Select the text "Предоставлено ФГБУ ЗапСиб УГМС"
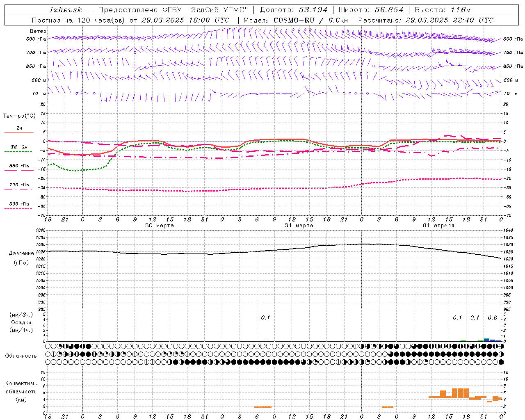Screen dimensions: 525x420 [x=173, y=10]
